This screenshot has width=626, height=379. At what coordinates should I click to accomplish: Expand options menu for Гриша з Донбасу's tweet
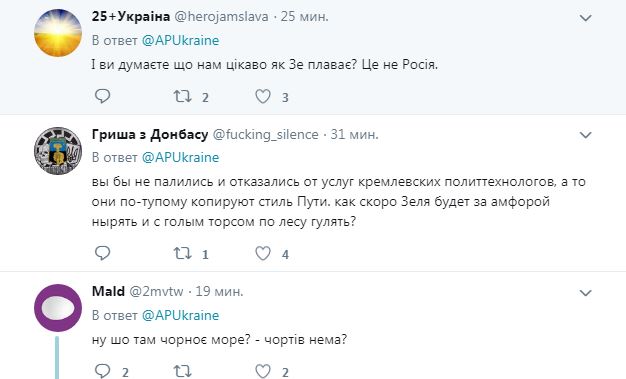pos(585,135)
